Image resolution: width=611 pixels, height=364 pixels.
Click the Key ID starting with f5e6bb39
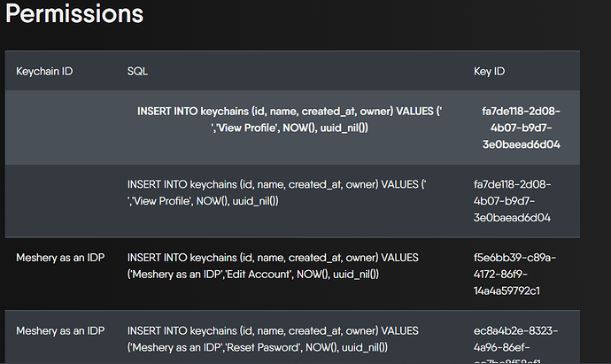(x=514, y=274)
